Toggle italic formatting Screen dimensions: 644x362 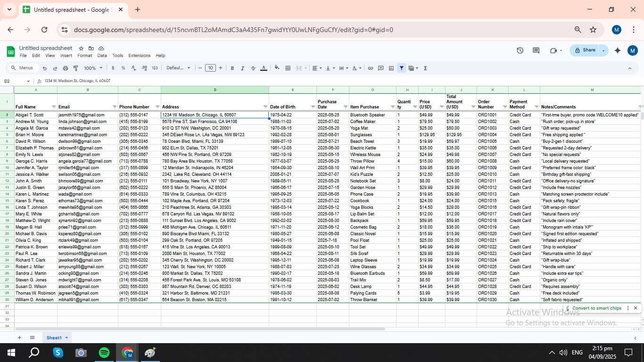pyautogui.click(x=243, y=68)
